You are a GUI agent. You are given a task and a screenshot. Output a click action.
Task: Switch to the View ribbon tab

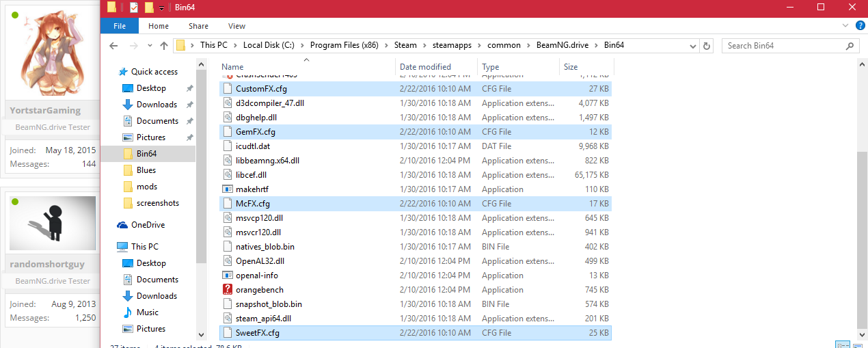click(237, 26)
